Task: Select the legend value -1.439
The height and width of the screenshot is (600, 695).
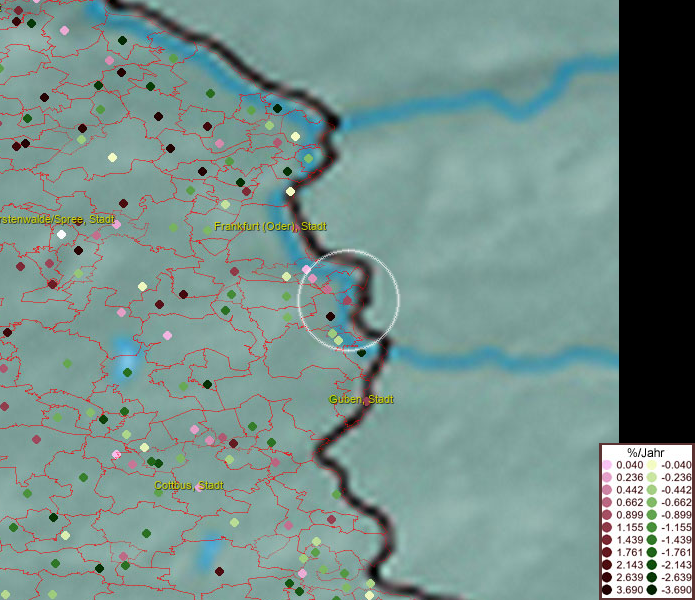Action: (676, 540)
